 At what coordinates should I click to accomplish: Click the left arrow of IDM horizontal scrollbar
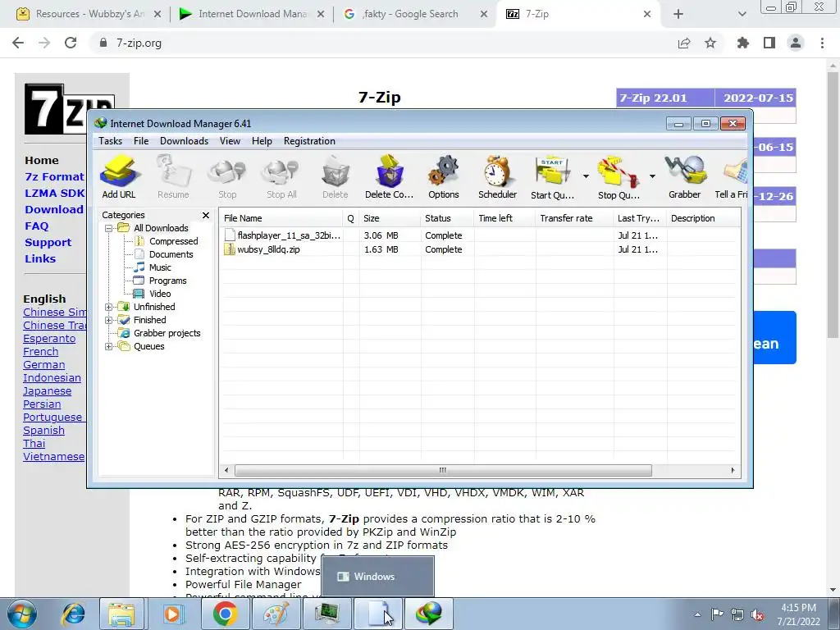click(226, 470)
